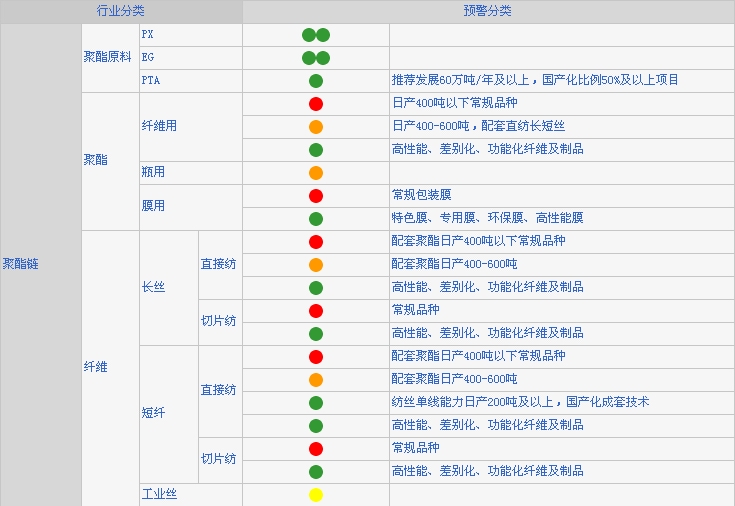Click the orange dot beside 配套直纺长短丝 text

coord(316,127)
